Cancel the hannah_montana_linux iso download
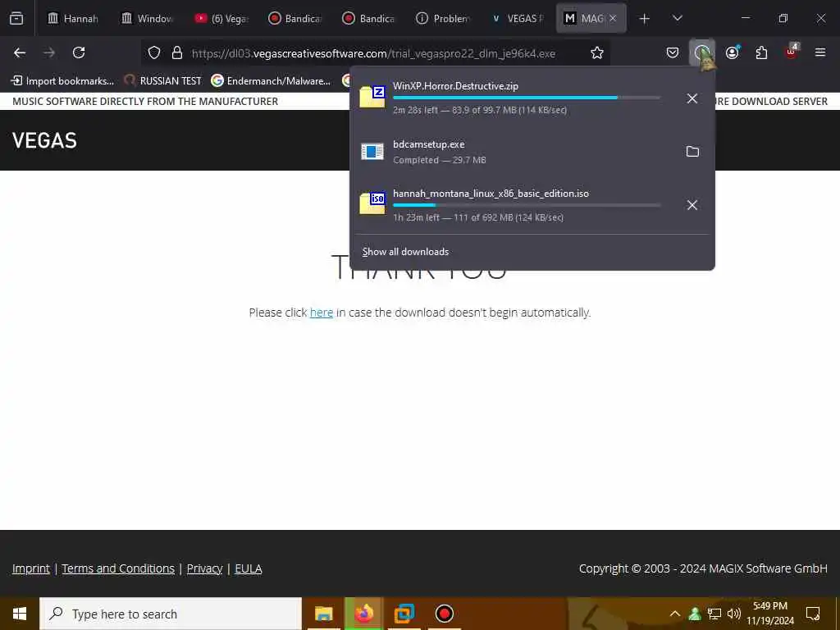 692,205
